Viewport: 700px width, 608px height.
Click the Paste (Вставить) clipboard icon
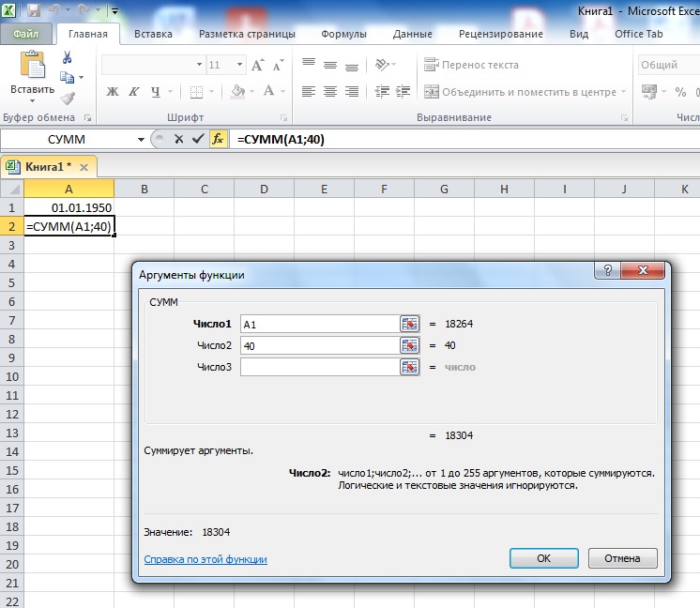pos(32,66)
